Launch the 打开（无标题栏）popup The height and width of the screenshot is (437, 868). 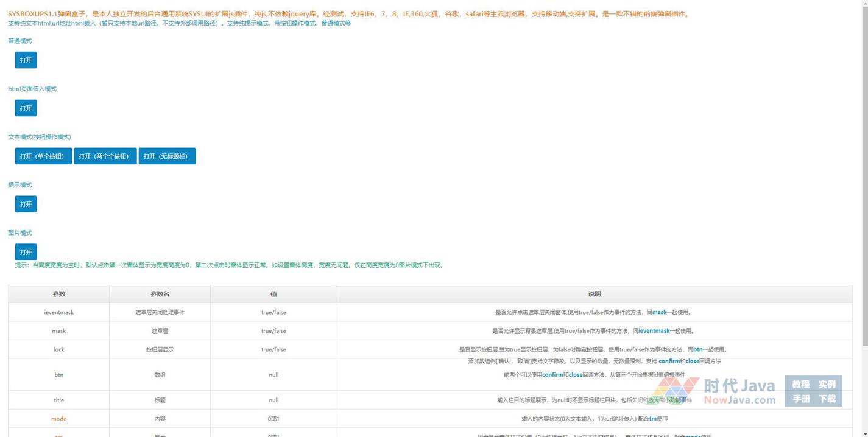(x=166, y=156)
